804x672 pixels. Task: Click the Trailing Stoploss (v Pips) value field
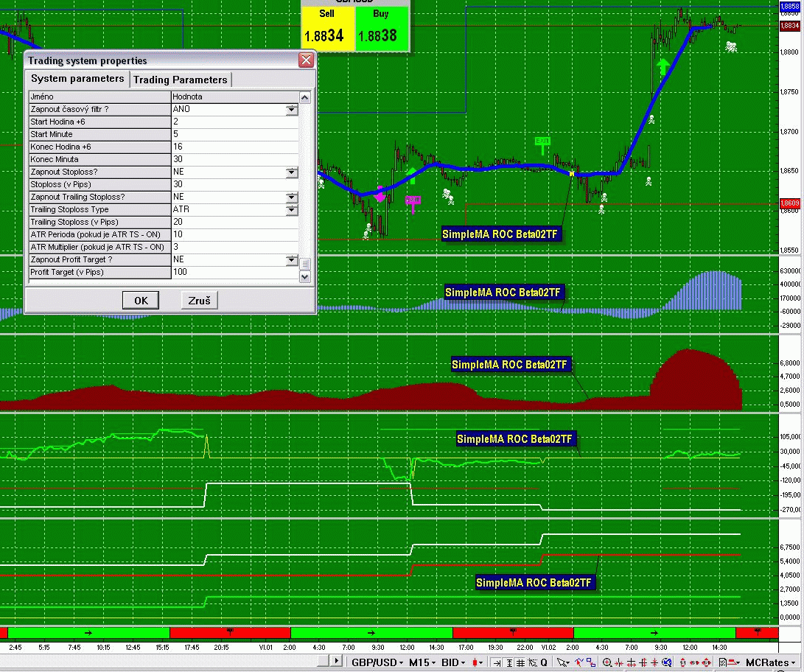click(235, 222)
